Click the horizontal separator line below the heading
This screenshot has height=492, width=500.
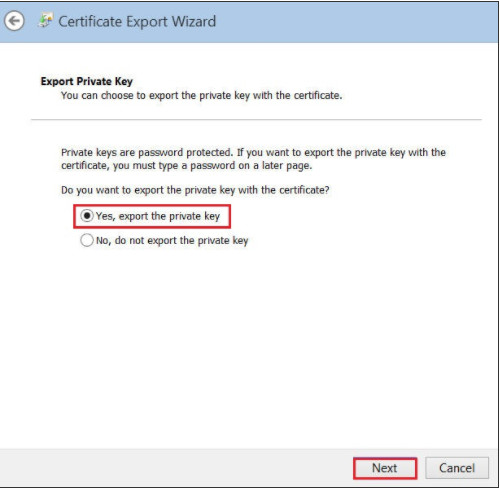pyautogui.click(x=256, y=119)
